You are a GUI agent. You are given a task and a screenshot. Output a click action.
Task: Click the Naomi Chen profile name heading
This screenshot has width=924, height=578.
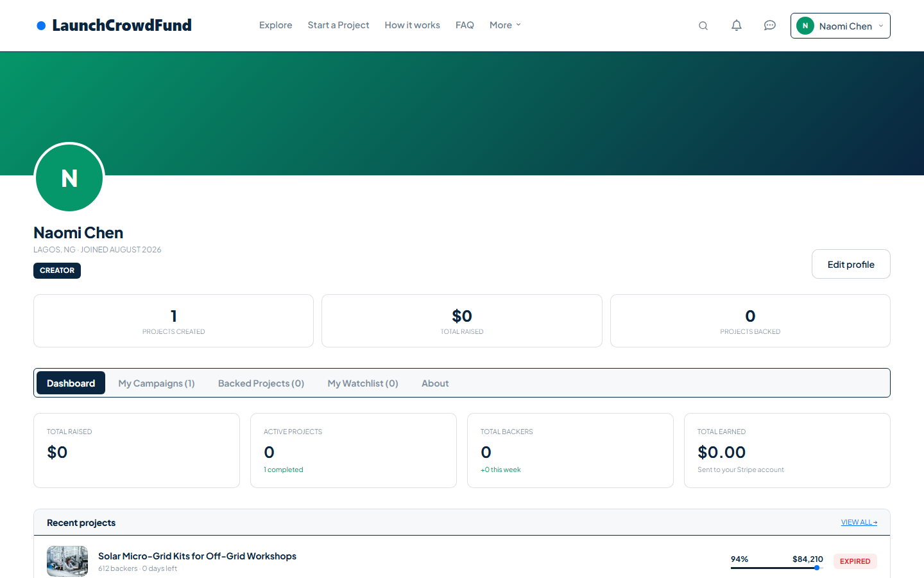pos(78,232)
